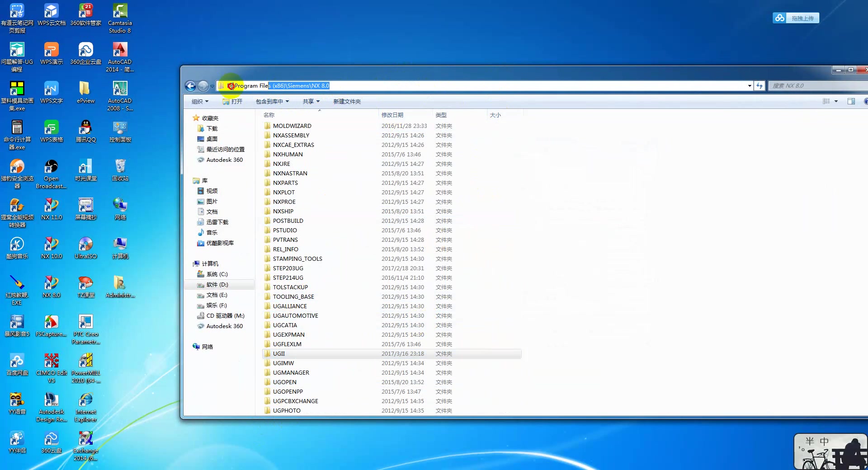Click the Explorer back navigation arrow
This screenshot has width=868, height=470.
[190, 86]
